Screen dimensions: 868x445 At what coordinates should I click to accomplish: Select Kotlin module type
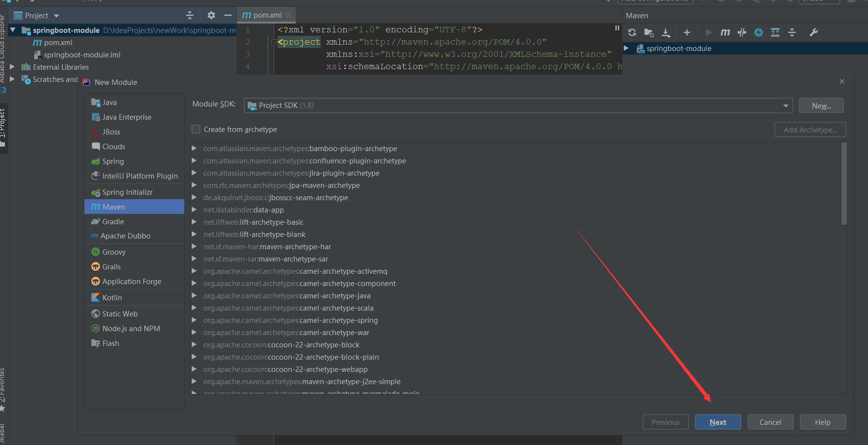pos(134,297)
